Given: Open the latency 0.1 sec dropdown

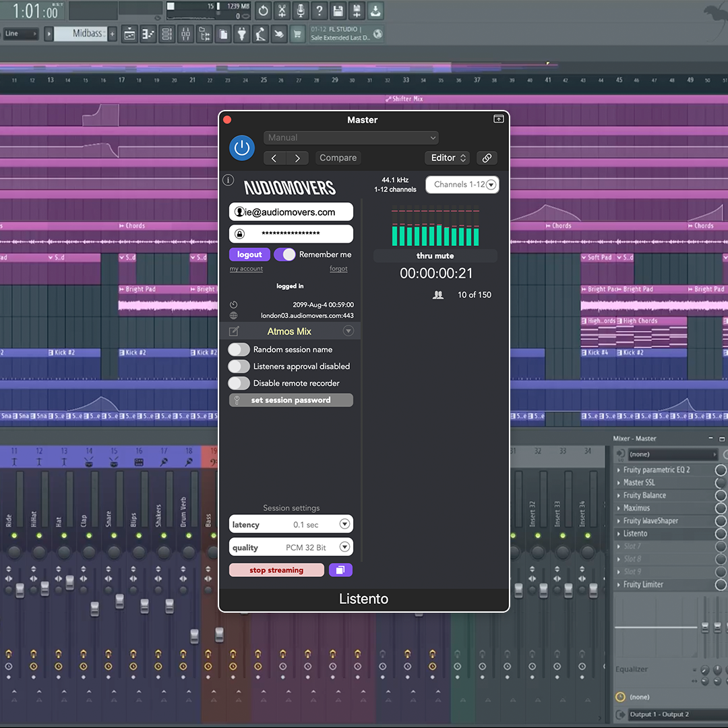Looking at the screenshot, I should coord(291,524).
